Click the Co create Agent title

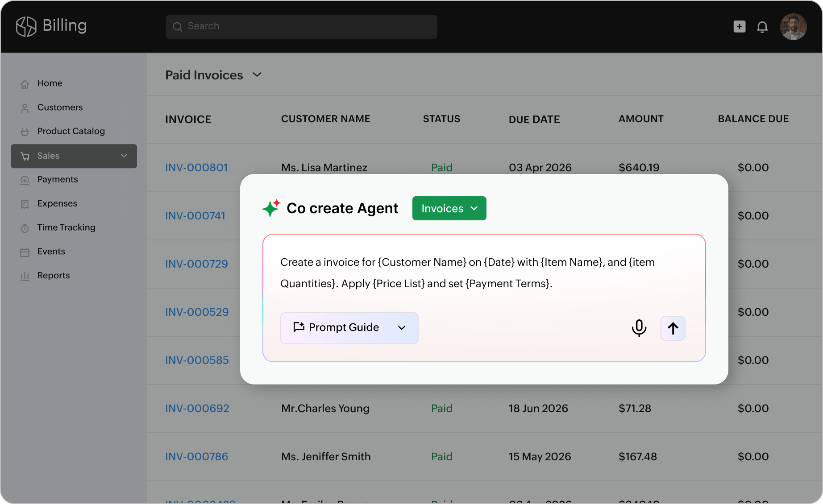[x=342, y=208]
